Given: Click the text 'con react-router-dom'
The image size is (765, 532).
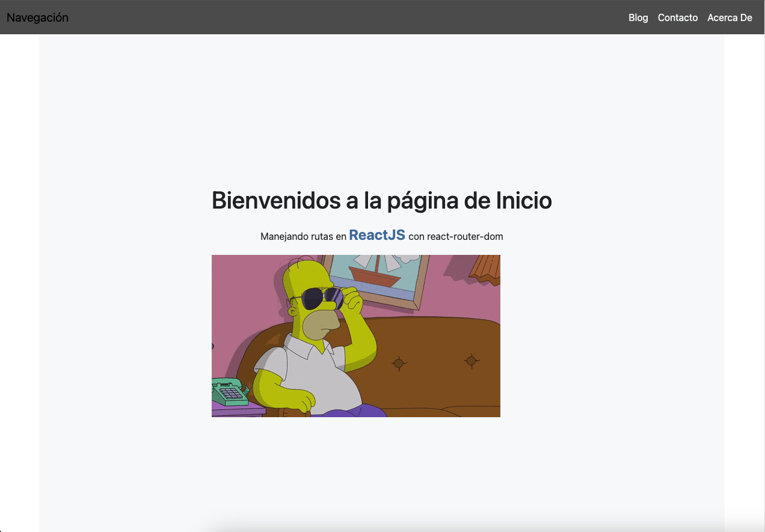Looking at the screenshot, I should pos(456,237).
